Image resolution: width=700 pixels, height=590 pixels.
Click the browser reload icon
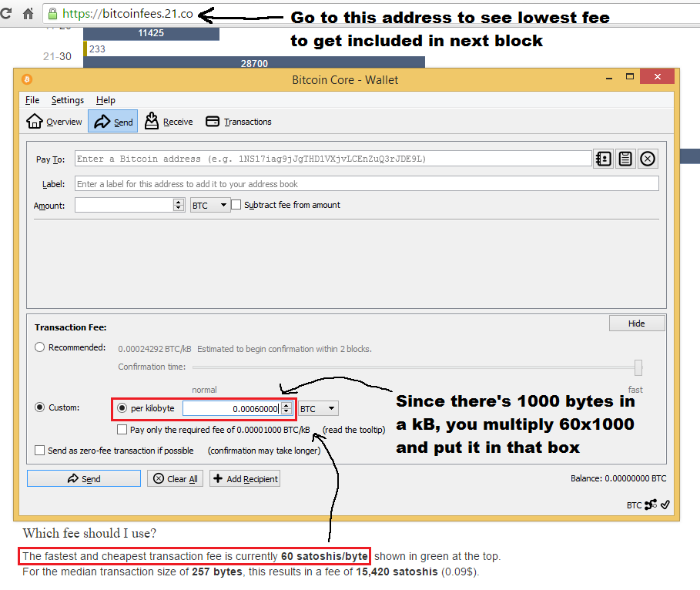click(6, 13)
